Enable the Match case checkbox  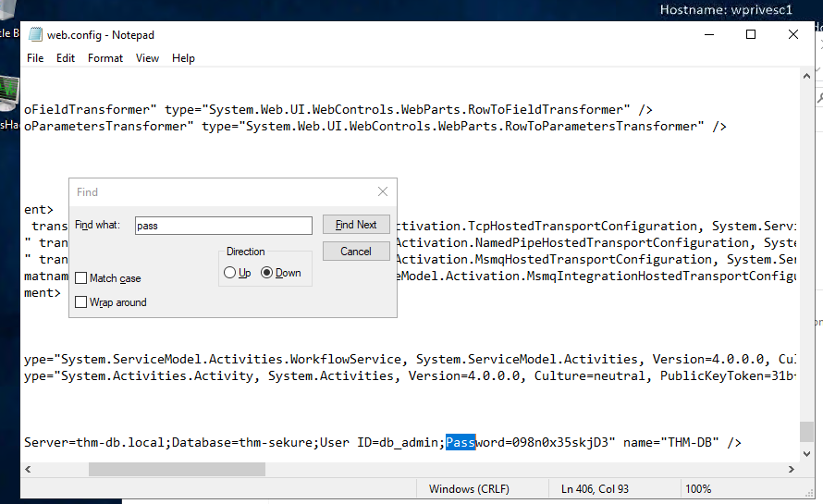(x=81, y=278)
